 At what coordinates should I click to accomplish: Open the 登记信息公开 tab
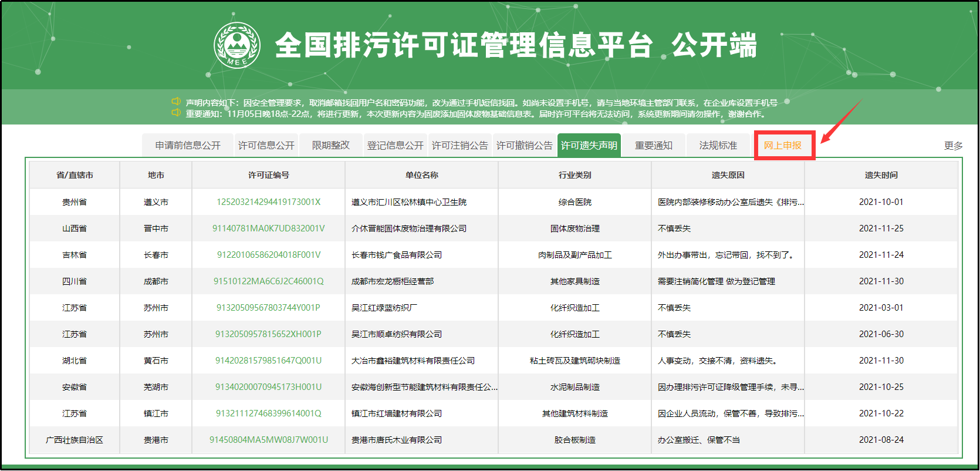pos(395,145)
